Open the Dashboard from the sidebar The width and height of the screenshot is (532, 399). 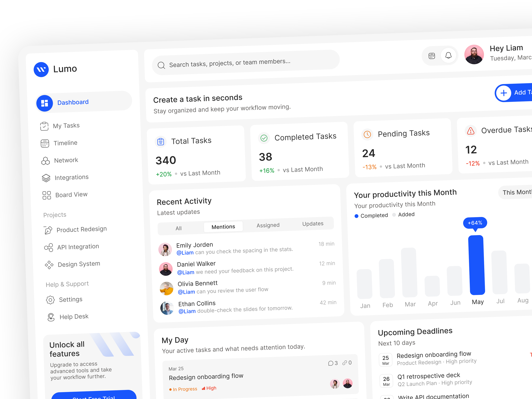73,102
